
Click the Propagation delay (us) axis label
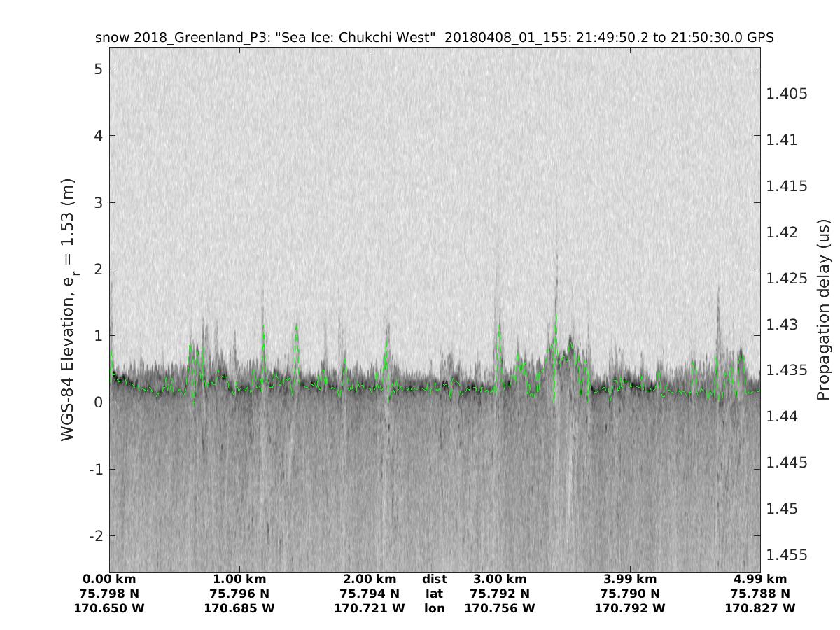coord(823,309)
